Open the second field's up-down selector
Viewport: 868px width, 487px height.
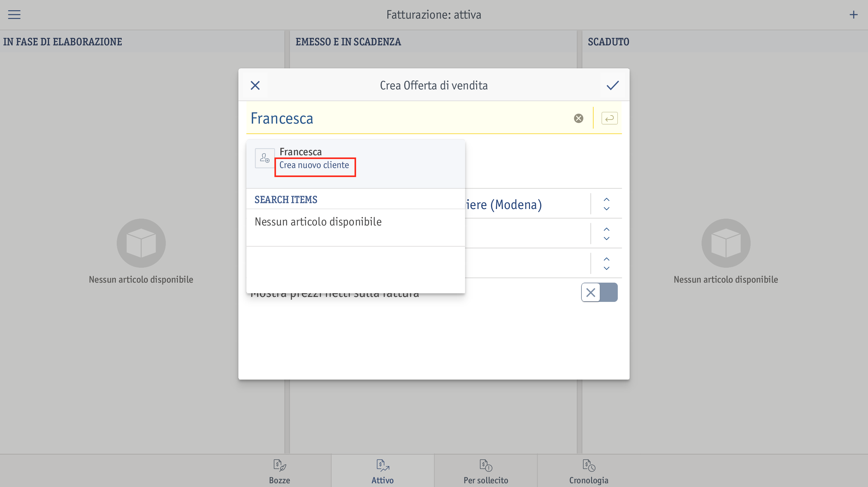607,234
